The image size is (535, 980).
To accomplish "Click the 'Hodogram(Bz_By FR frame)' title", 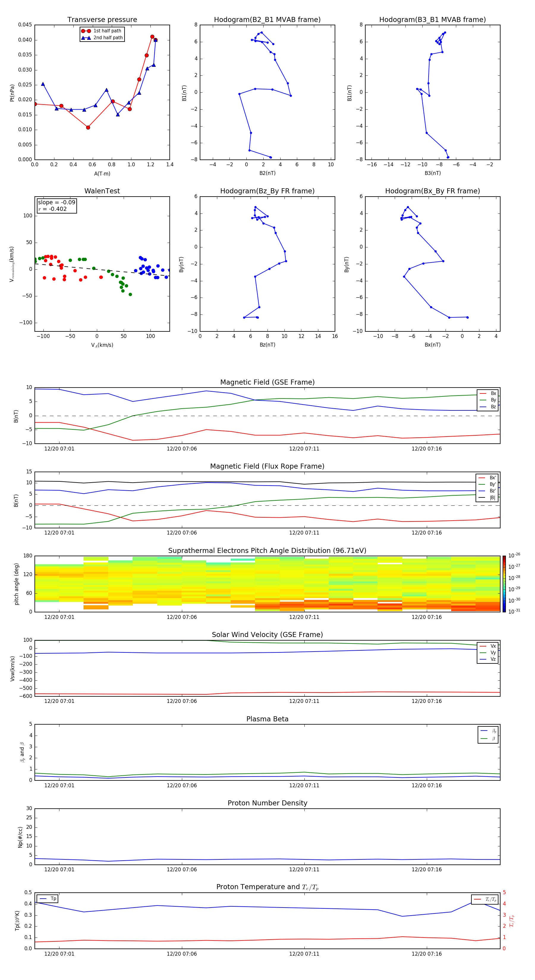I will coord(267,191).
